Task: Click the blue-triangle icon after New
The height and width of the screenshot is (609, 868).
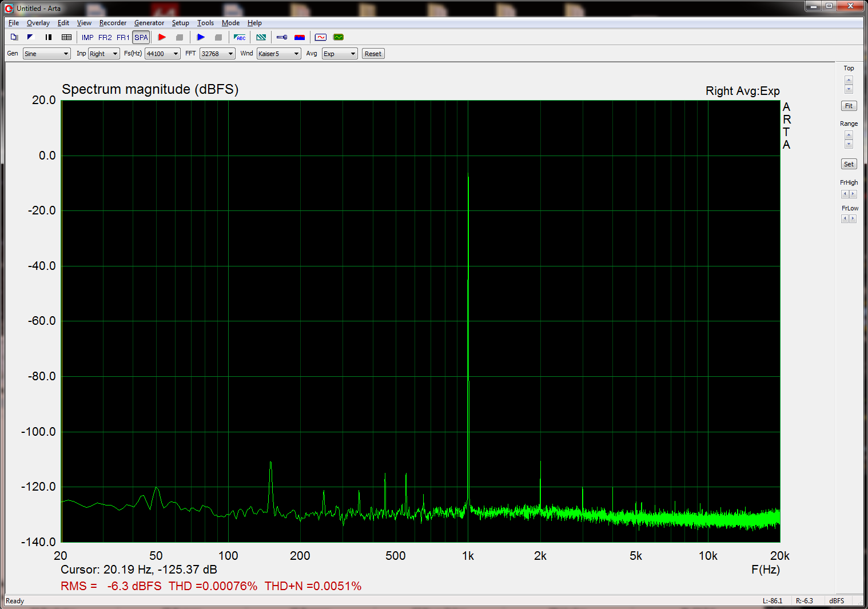Action: coord(30,37)
